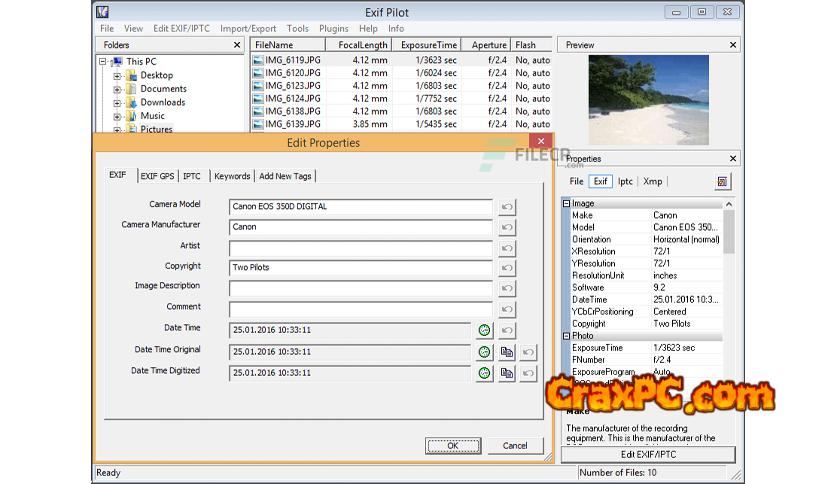836x484 pixels.
Task: Click the Exif Pilot application icon in title bar
Action: (104, 12)
